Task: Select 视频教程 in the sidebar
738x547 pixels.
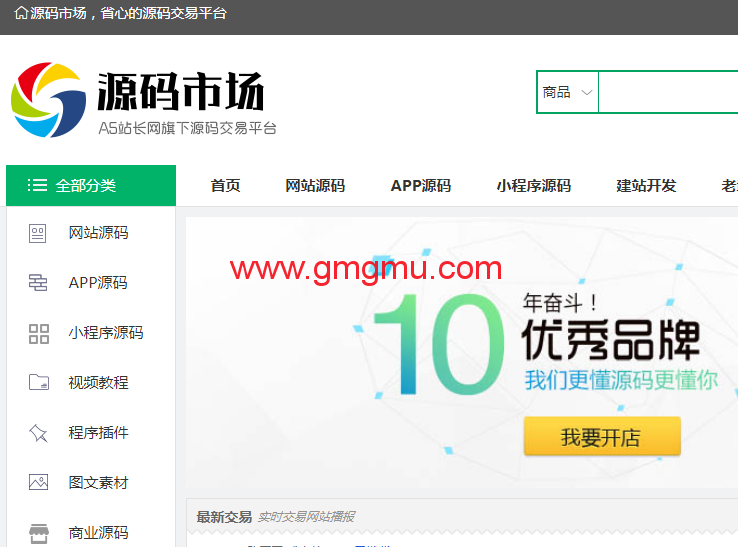Action: click(x=98, y=383)
